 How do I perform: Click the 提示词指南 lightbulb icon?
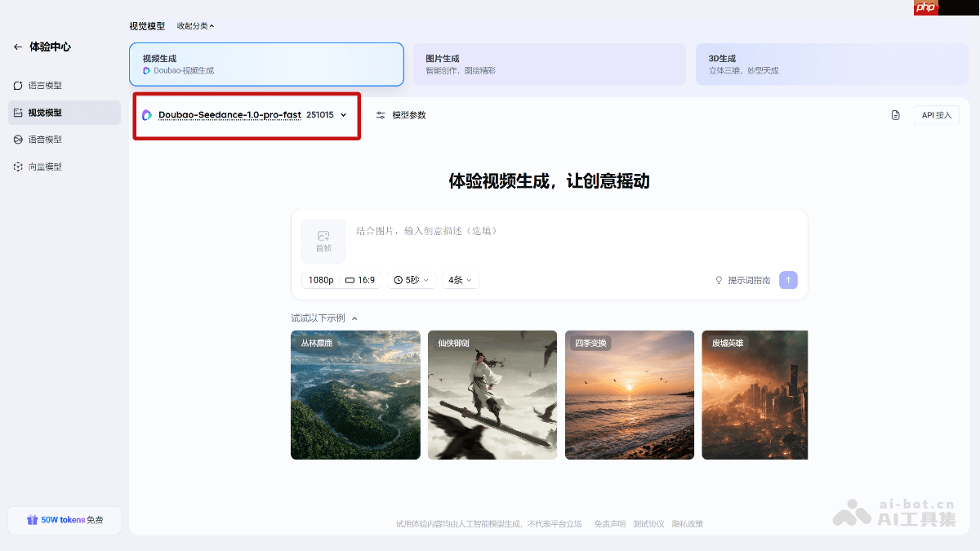coord(719,280)
